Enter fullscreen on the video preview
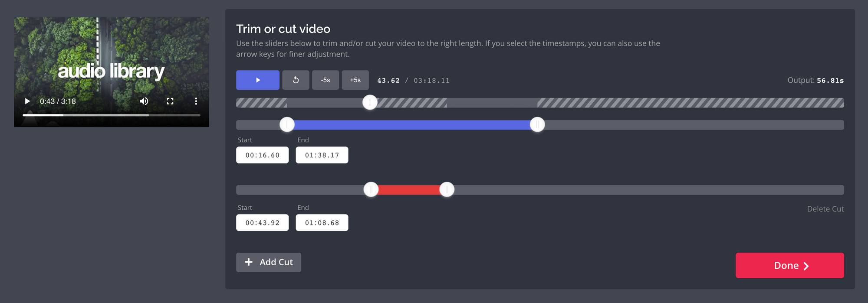The width and height of the screenshot is (868, 303). tap(170, 101)
